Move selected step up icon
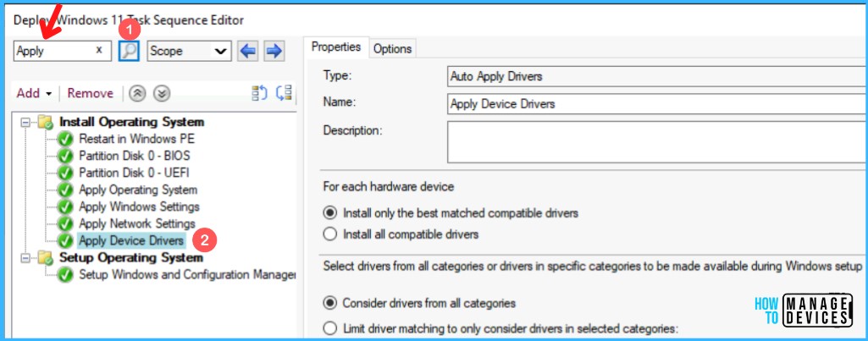 137,94
